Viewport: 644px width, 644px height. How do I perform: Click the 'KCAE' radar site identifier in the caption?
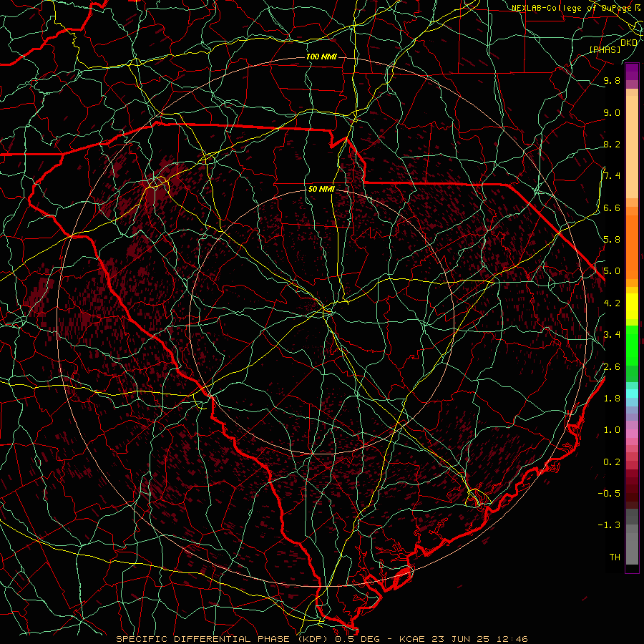point(415,639)
